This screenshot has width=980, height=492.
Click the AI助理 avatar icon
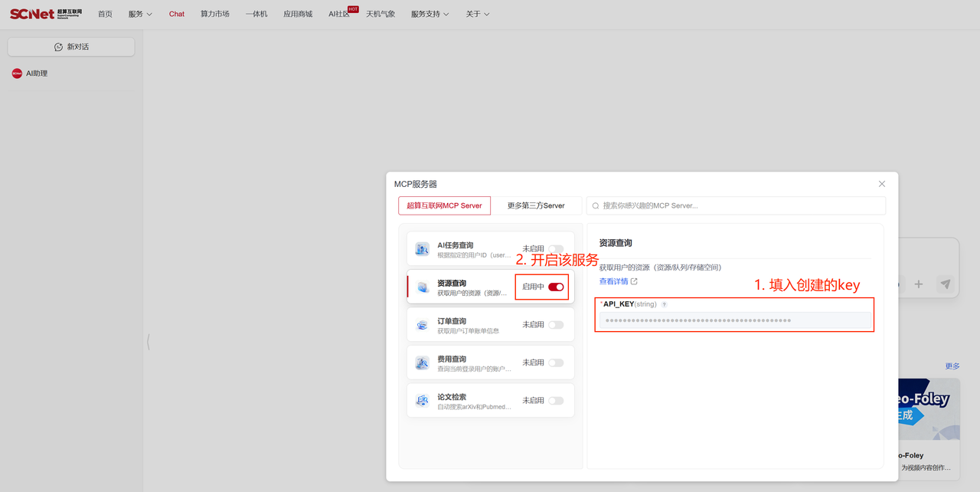coord(17,74)
